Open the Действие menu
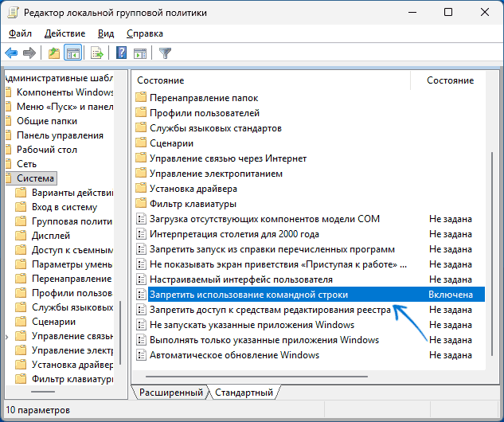The height and width of the screenshot is (422, 504). (65, 33)
